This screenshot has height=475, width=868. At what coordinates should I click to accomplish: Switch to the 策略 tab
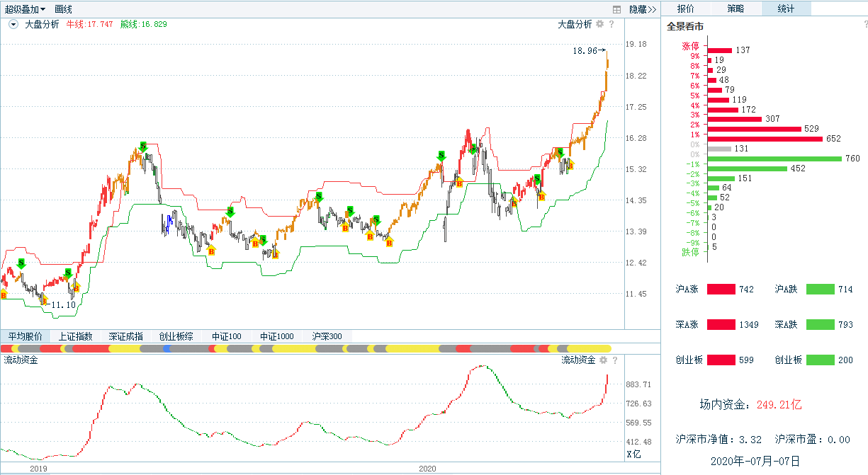coord(735,8)
